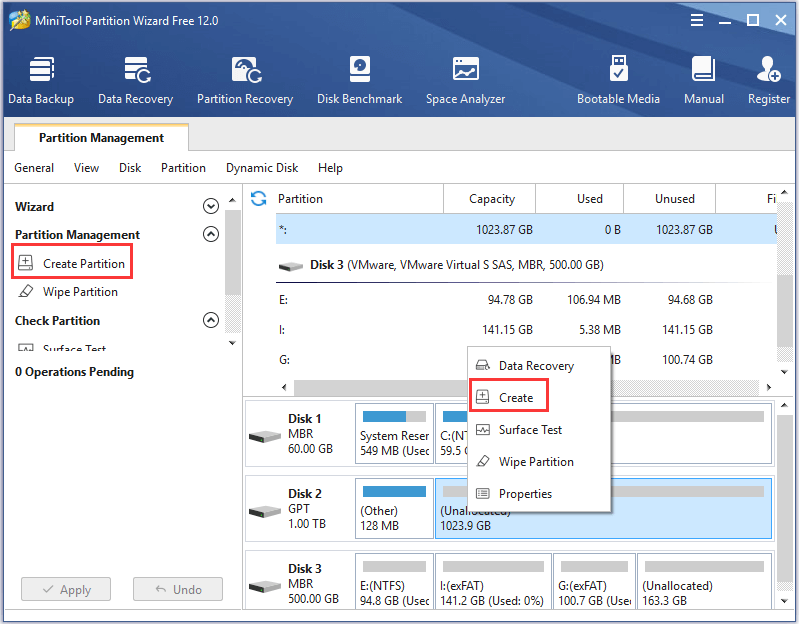Open the hamburger menu in the title bar
The width and height of the screenshot is (799, 624).
[697, 20]
